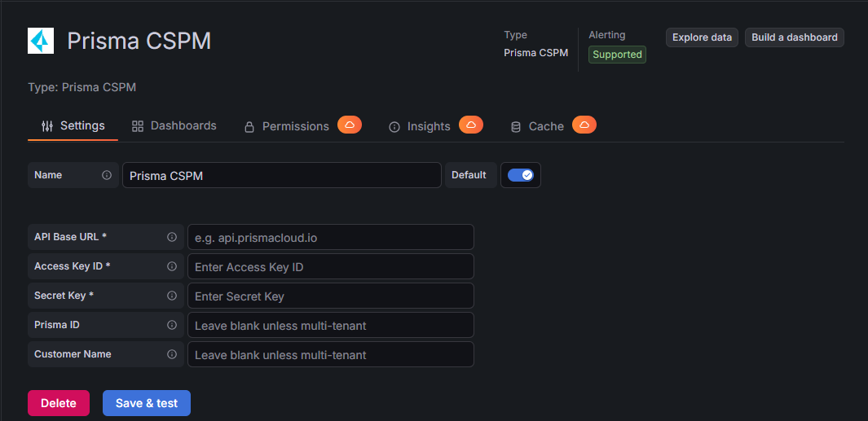Click the Name field info icon
Image resolution: width=868 pixels, height=421 pixels.
coord(107,175)
